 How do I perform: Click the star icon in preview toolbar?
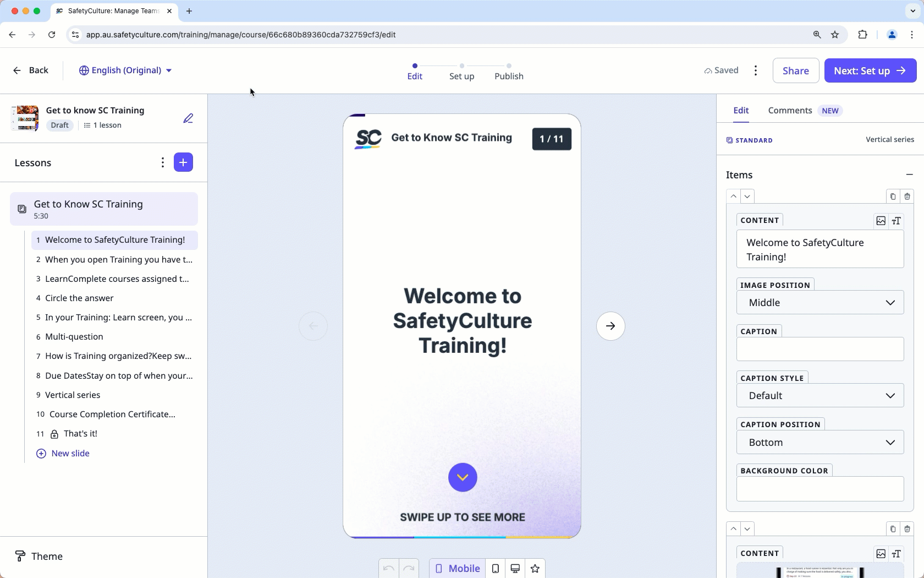click(x=535, y=569)
